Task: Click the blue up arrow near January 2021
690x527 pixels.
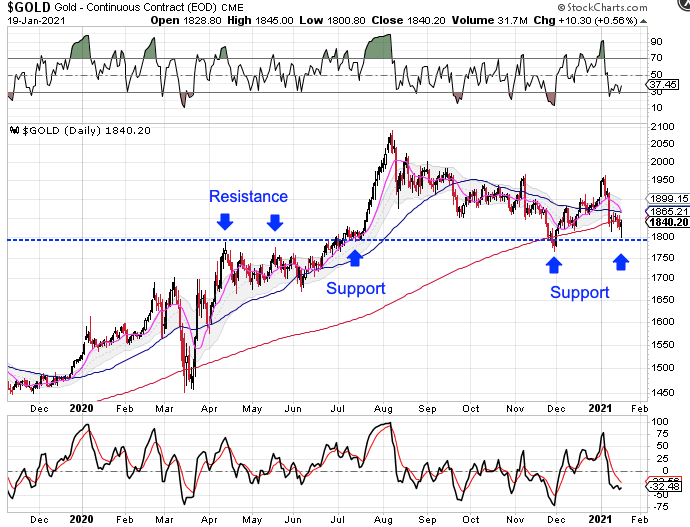Action: tap(621, 262)
